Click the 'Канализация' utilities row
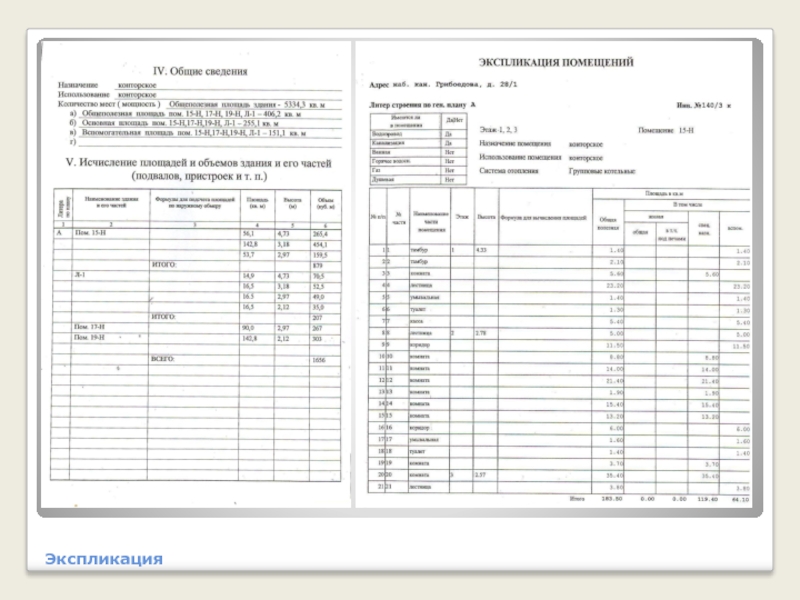Image resolution: width=800 pixels, height=600 pixels. tap(418, 143)
